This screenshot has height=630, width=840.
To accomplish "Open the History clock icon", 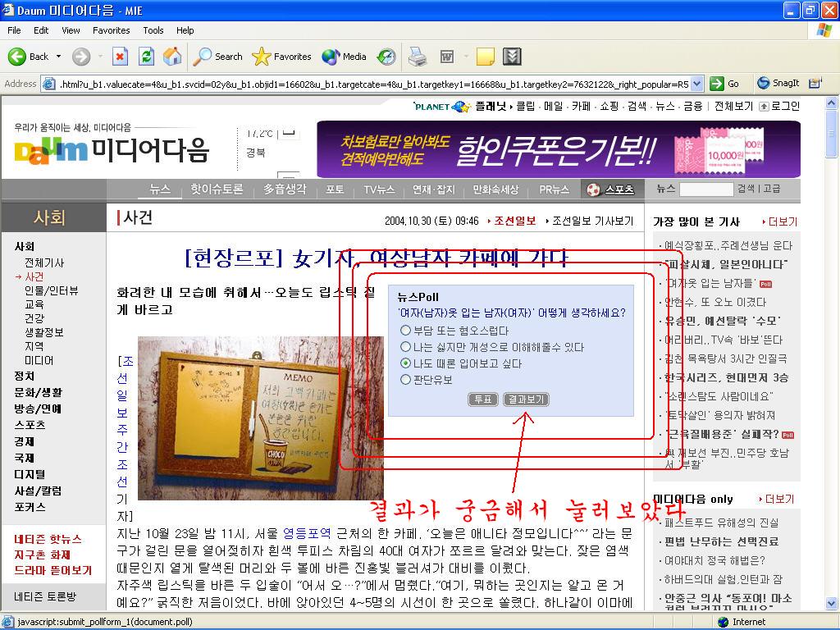I will (x=386, y=57).
